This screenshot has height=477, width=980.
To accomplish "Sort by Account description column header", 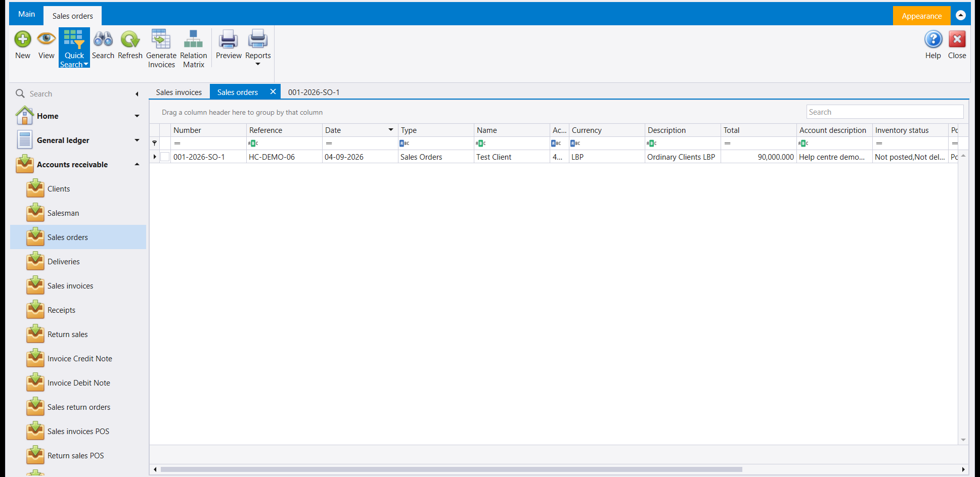I will (834, 130).
